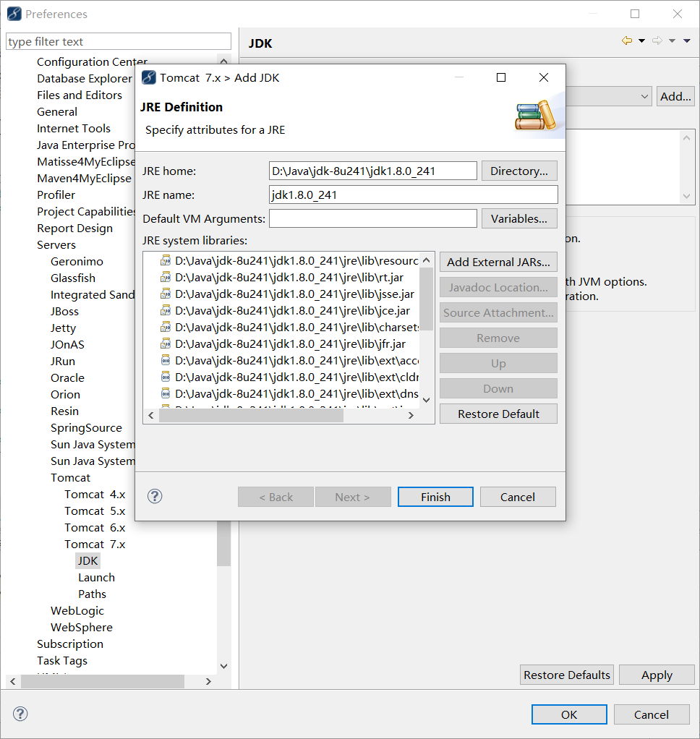Viewport: 700px width, 739px height.
Task: Click preferences tree scroll right arrow
Action: pyautogui.click(x=208, y=681)
